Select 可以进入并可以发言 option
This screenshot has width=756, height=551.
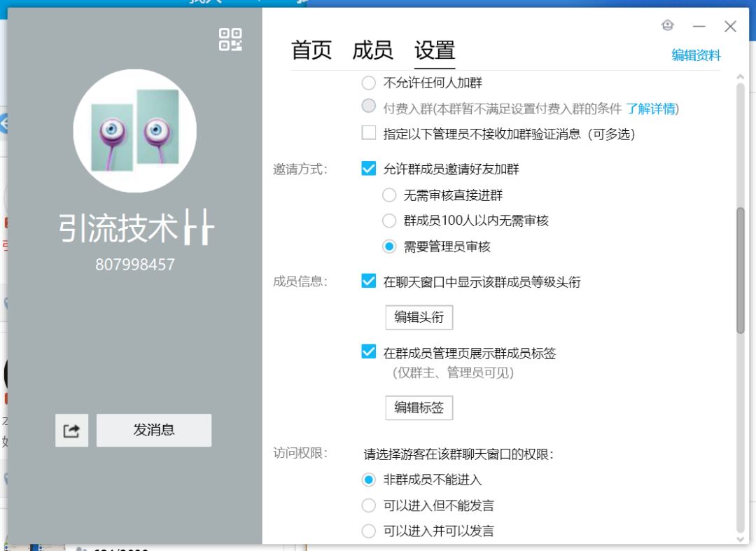(368, 531)
